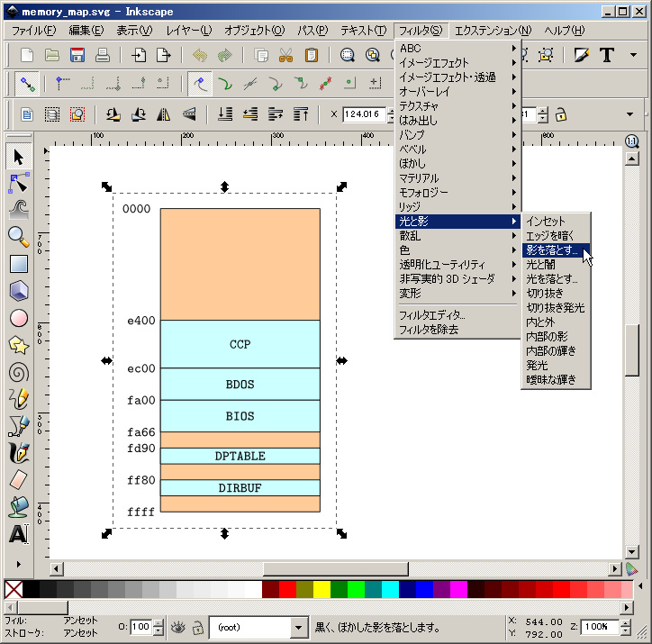The image size is (652, 644).
Task: Click the X coordinate input field
Action: 365,114
